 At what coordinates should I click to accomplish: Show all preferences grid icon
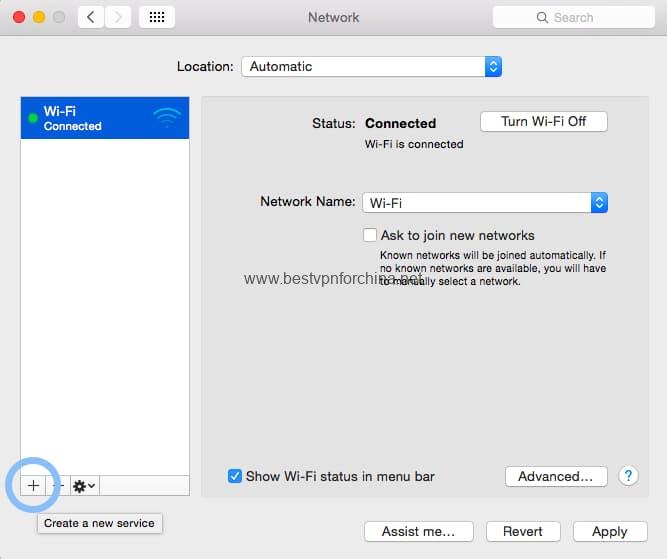click(157, 17)
